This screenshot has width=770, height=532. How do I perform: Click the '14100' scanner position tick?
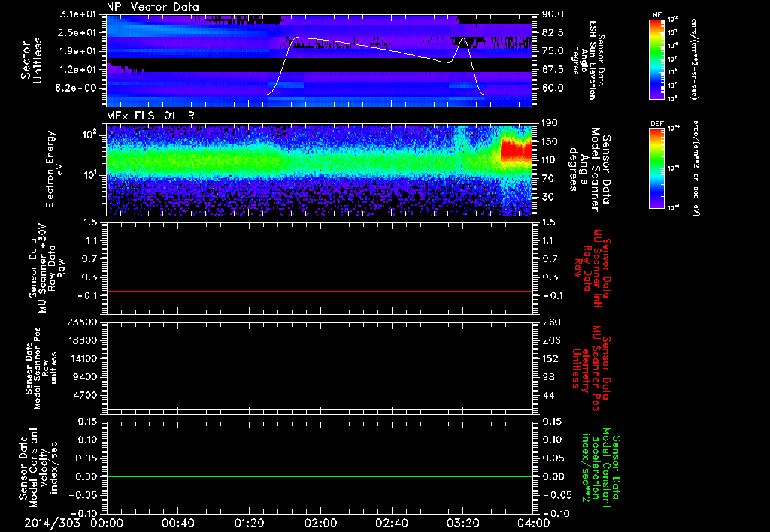coord(82,358)
